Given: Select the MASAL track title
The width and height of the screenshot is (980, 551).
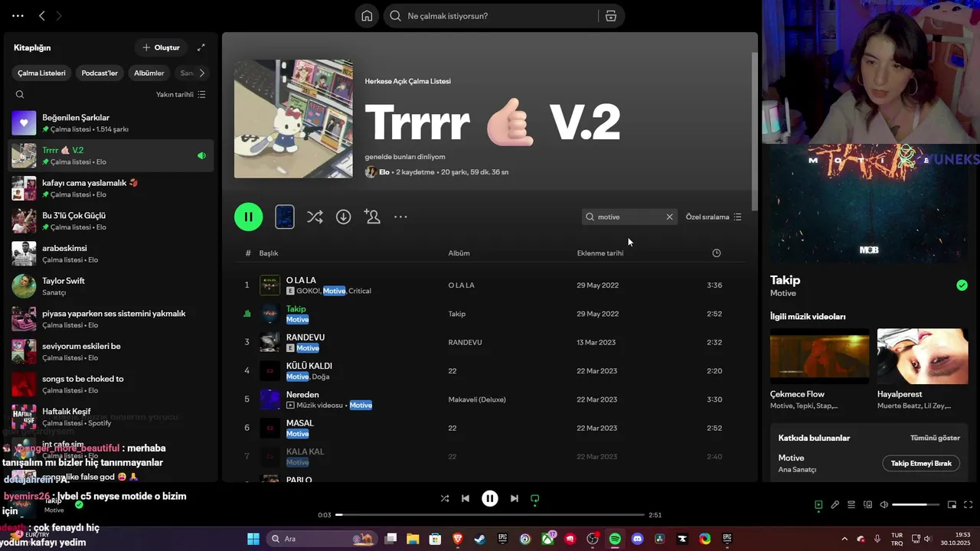Looking at the screenshot, I should click(300, 423).
